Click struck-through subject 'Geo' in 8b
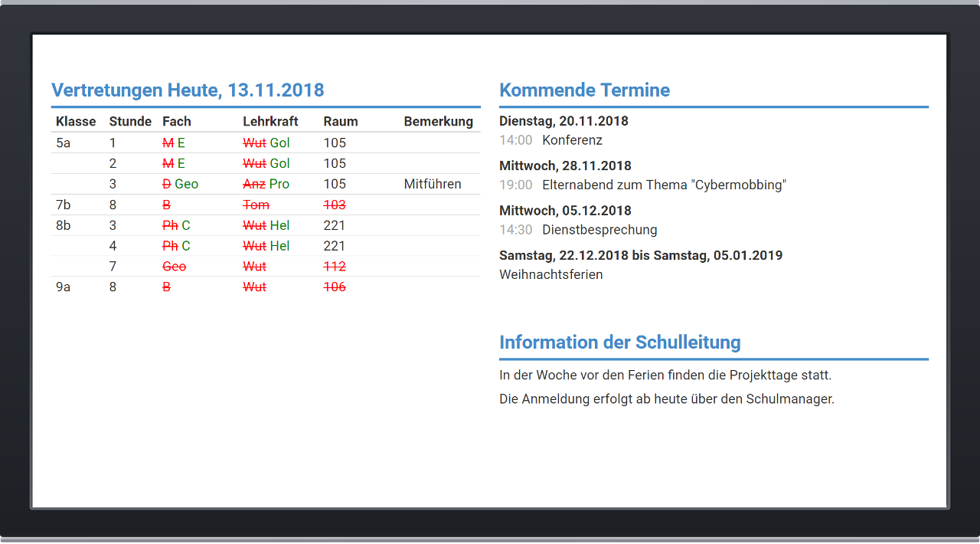This screenshot has height=544, width=980. [174, 267]
